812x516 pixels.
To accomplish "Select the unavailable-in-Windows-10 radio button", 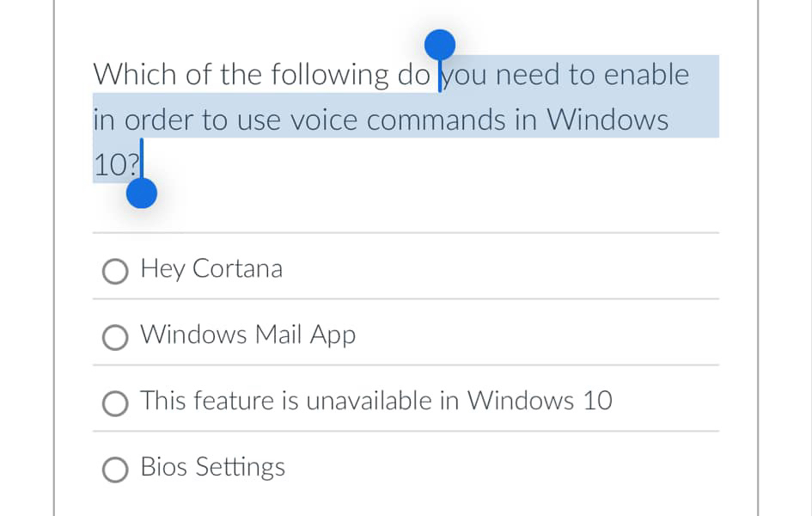I will coord(114,402).
